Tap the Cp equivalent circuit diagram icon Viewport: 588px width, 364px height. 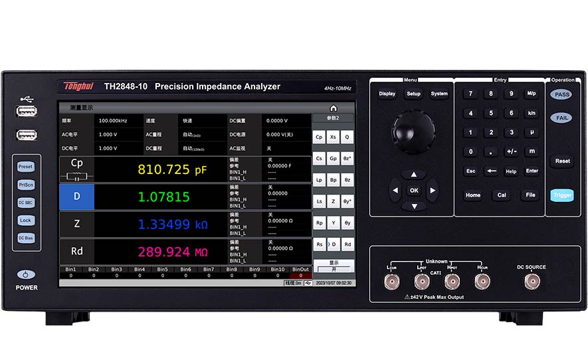click(76, 176)
